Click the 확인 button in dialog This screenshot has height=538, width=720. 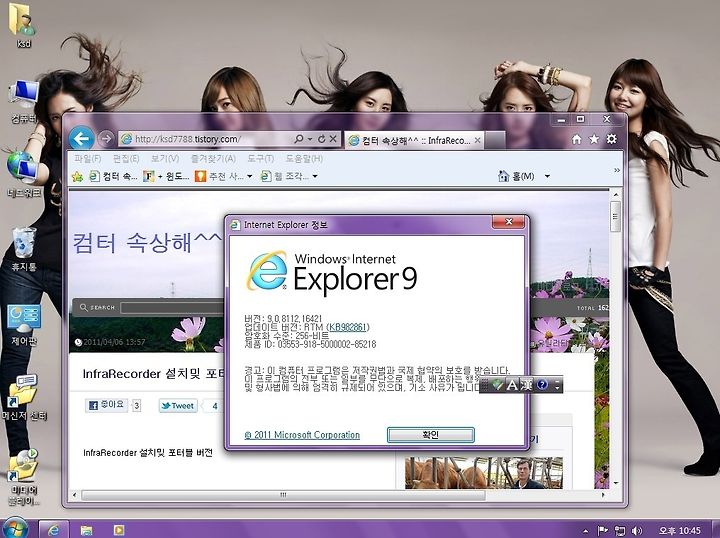pos(430,435)
